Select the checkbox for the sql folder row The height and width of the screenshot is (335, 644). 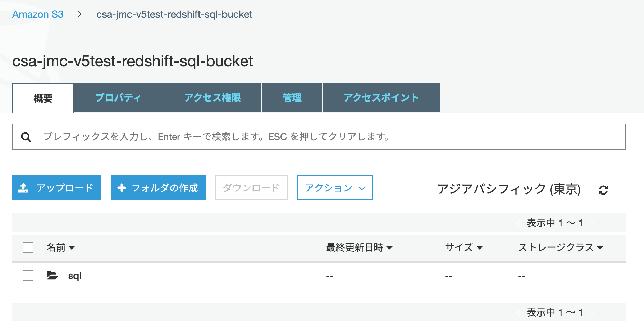coord(28,276)
